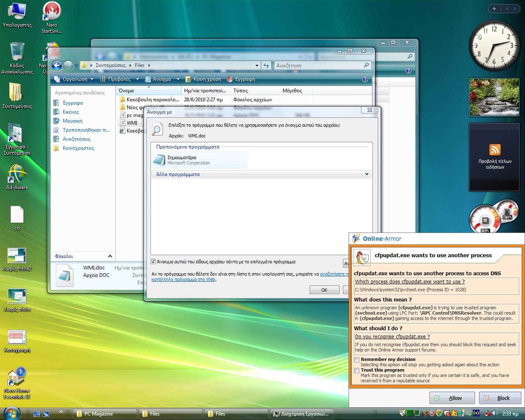This screenshot has width=525, height=420.
Task: Check Trust this program in Online-Armor
Action: pos(357,371)
